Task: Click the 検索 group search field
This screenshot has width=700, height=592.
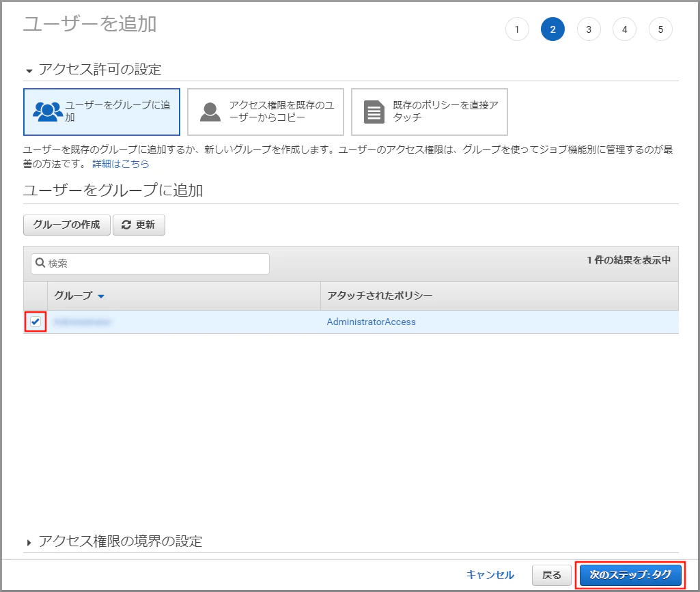Action: click(150, 264)
